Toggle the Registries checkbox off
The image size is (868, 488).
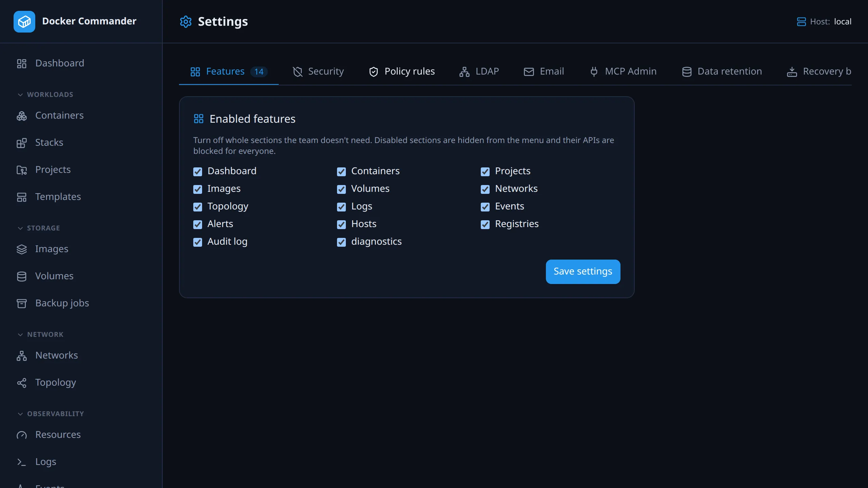pos(485,224)
